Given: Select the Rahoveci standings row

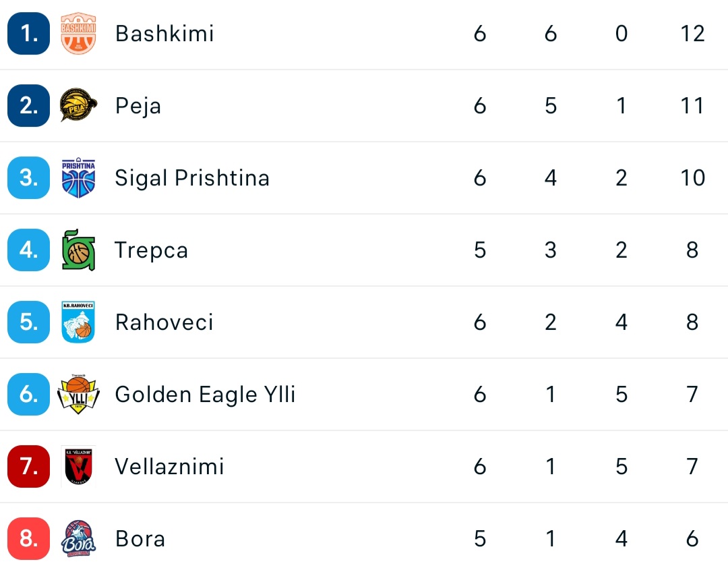Looking at the screenshot, I should tap(164, 322).
